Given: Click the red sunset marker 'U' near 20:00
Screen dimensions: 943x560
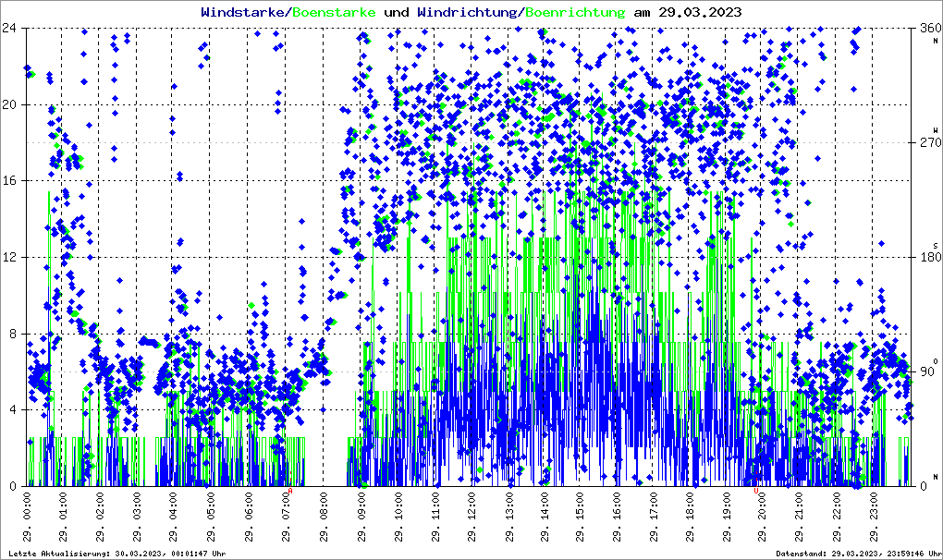Looking at the screenshot, I should (x=756, y=491).
